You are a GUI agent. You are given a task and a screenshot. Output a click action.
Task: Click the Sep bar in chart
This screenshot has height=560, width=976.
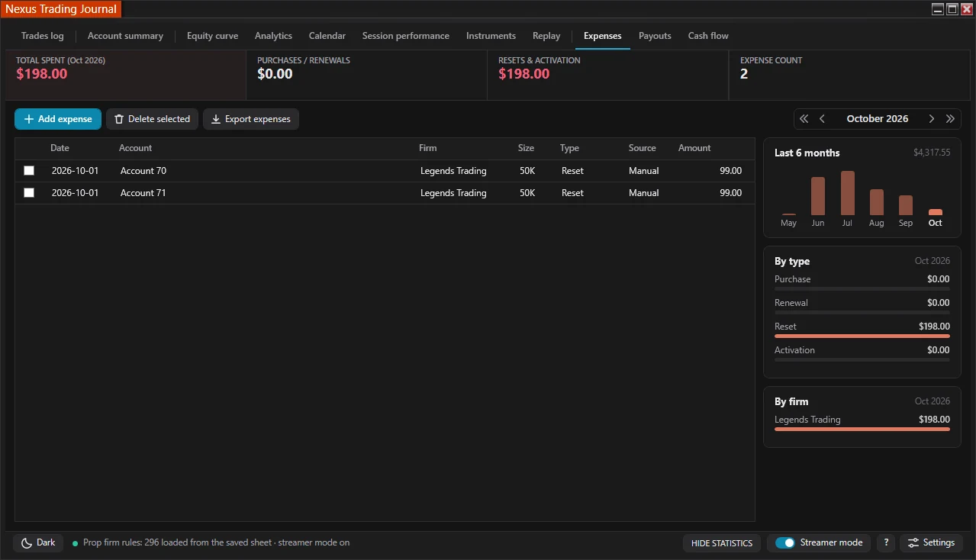[906, 205]
